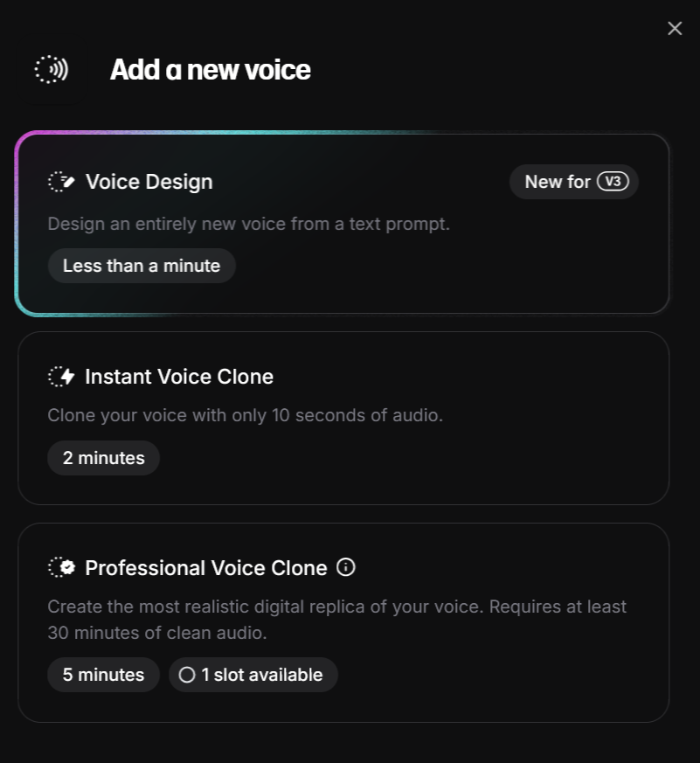
Task: Click the 30 minutes of clean audio description
Action: (x=336, y=620)
